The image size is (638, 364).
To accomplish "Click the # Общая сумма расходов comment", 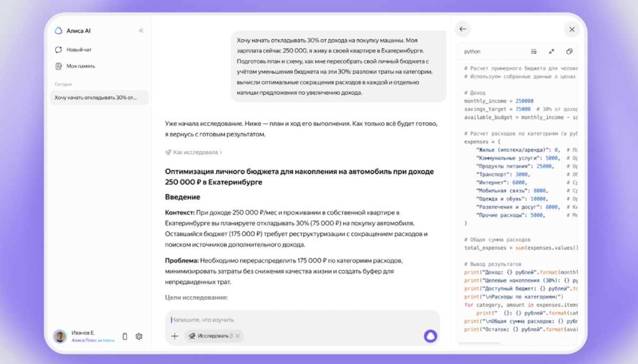I will click(497, 240).
